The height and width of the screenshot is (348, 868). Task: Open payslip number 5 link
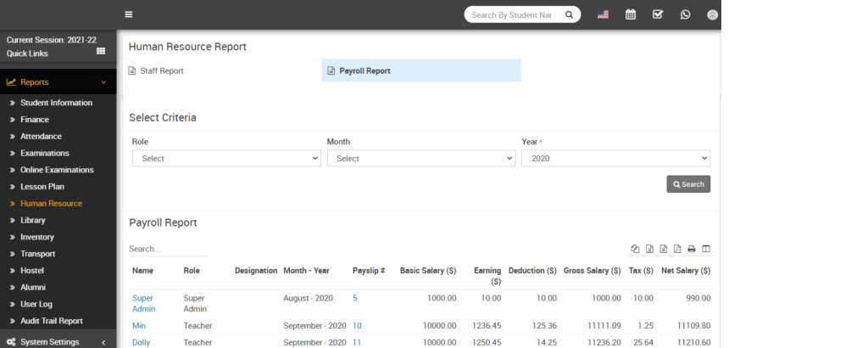click(355, 298)
